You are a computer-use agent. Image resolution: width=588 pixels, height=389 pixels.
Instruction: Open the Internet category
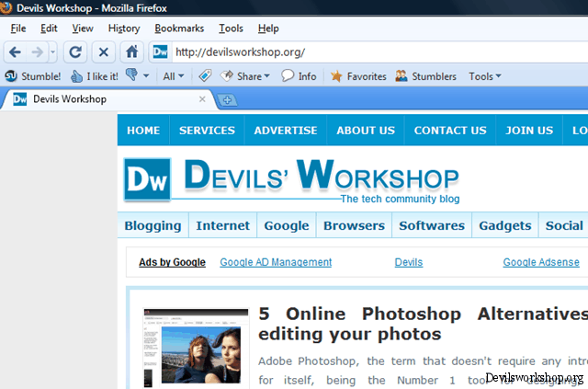(x=222, y=225)
